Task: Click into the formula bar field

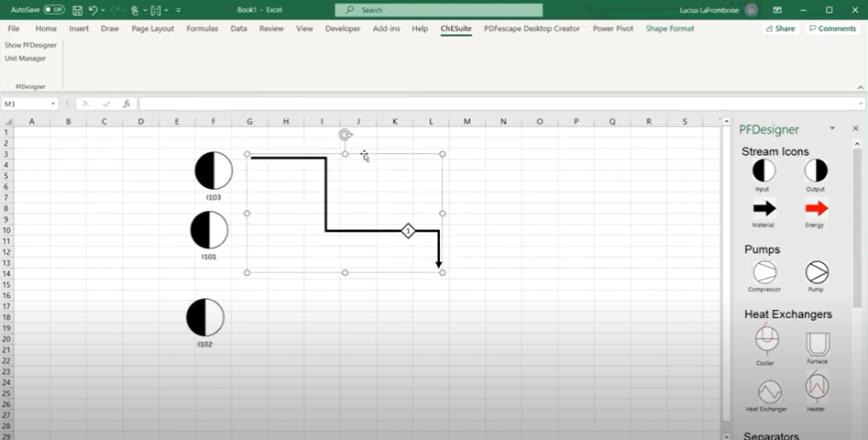Action: (497, 104)
